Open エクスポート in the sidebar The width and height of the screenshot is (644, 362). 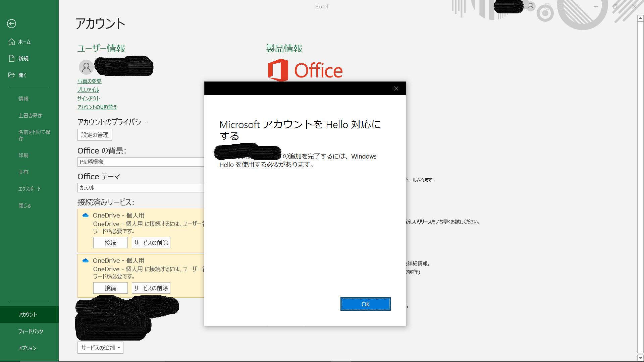coord(29,189)
